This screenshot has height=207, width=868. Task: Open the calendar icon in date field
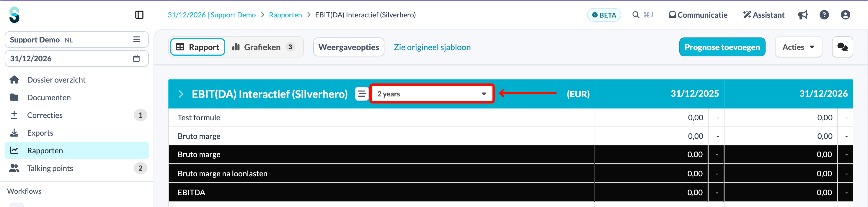point(136,59)
